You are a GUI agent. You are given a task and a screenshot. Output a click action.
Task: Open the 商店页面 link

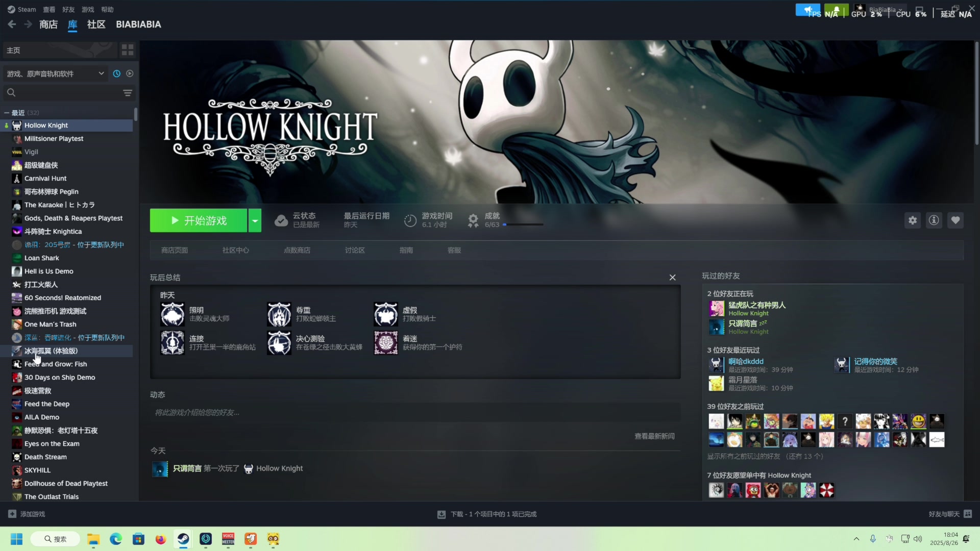coord(175,250)
